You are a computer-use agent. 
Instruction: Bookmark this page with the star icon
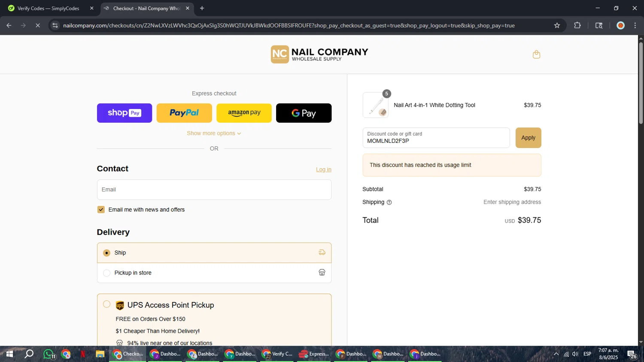point(557,25)
